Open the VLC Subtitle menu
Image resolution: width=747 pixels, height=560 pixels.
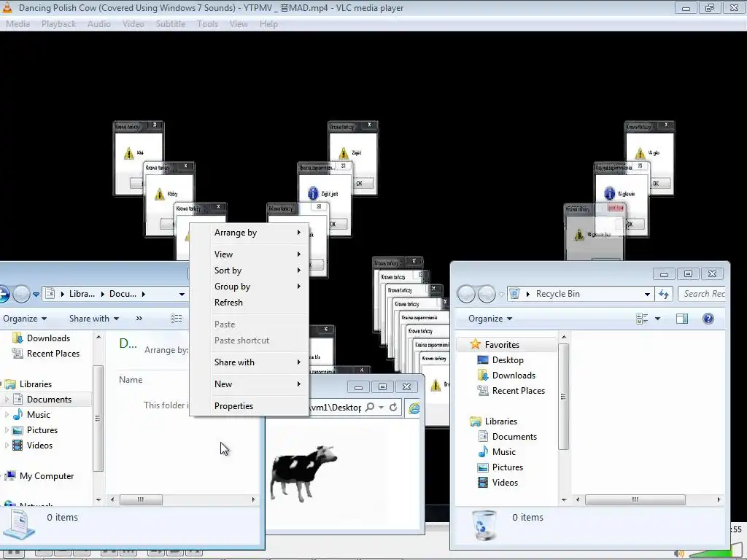point(171,24)
